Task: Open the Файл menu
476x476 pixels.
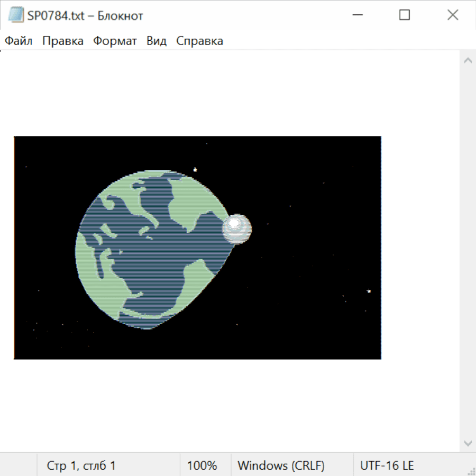Action: pos(19,41)
